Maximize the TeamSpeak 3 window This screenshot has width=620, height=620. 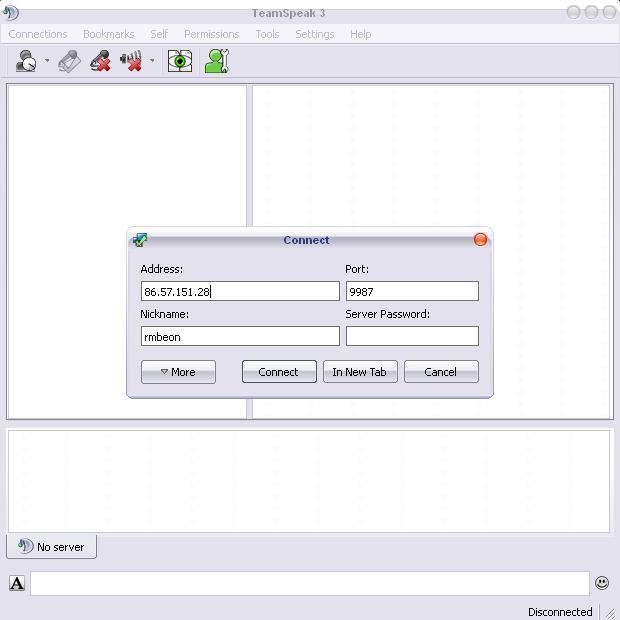(591, 12)
